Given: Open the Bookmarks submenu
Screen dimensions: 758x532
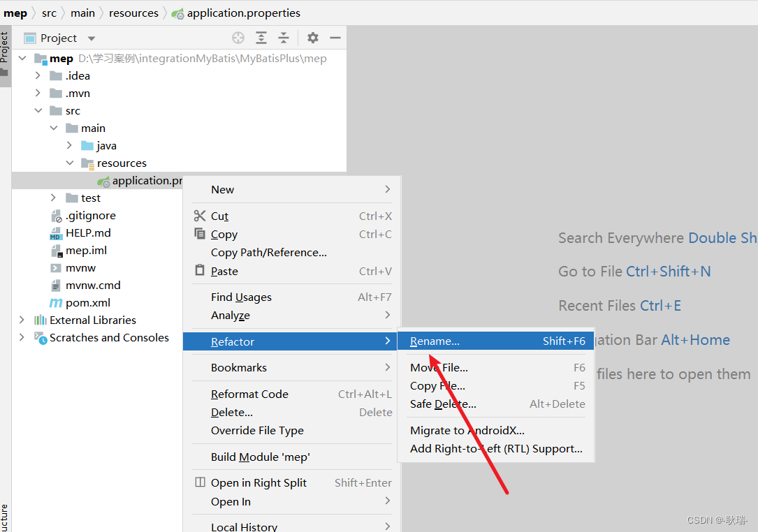Looking at the screenshot, I should (292, 367).
